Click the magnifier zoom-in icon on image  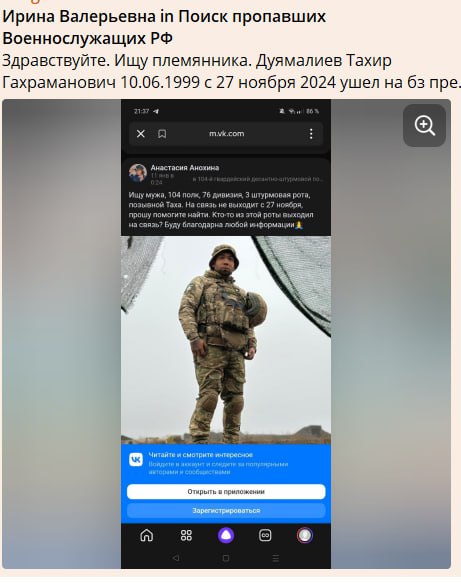pos(425,126)
